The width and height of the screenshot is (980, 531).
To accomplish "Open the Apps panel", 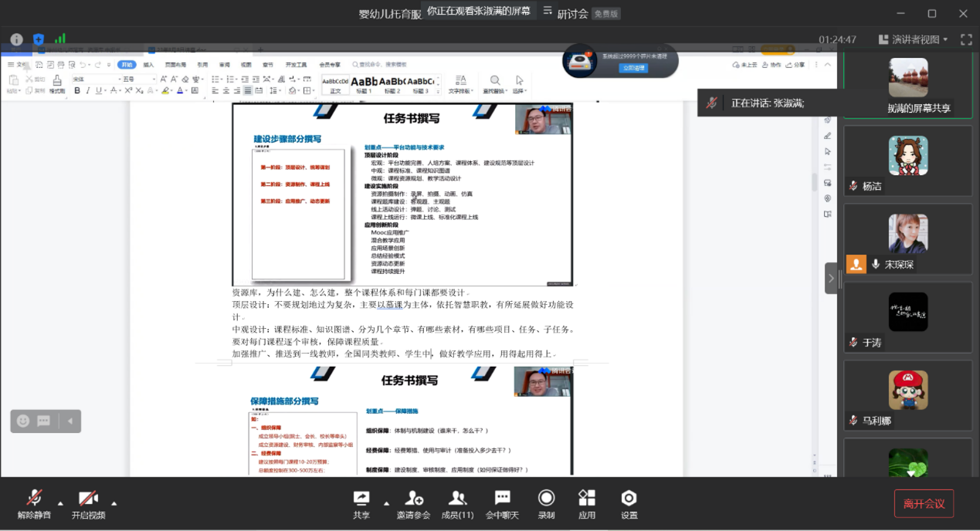I will point(587,503).
